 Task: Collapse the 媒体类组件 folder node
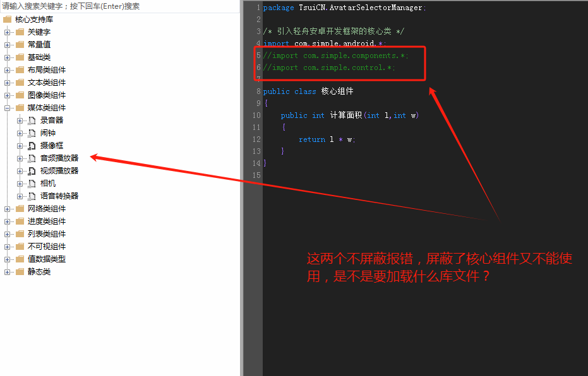(x=7, y=109)
